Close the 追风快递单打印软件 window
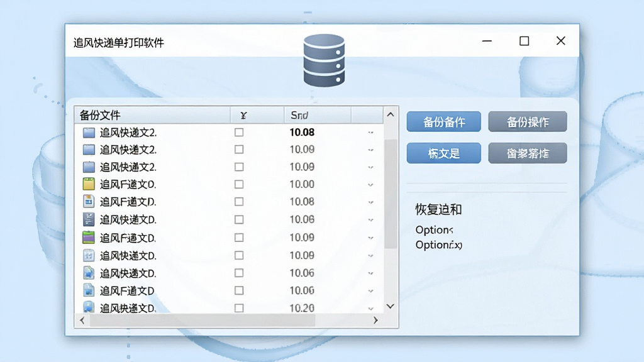 (560, 41)
